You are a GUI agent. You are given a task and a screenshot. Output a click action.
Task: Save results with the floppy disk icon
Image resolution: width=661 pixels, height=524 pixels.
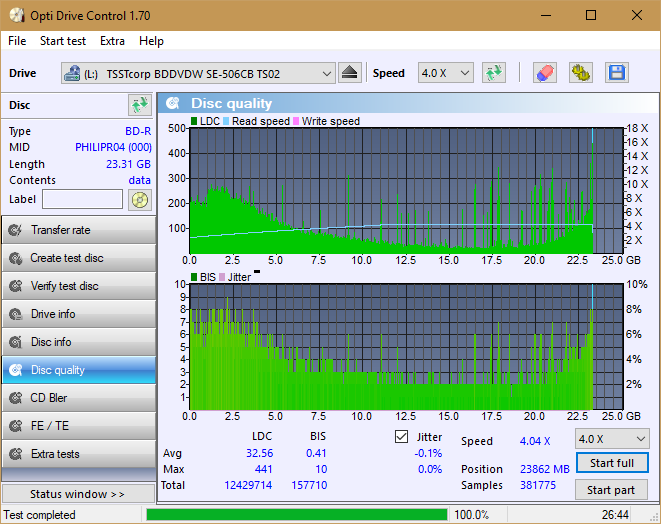pyautogui.click(x=617, y=73)
